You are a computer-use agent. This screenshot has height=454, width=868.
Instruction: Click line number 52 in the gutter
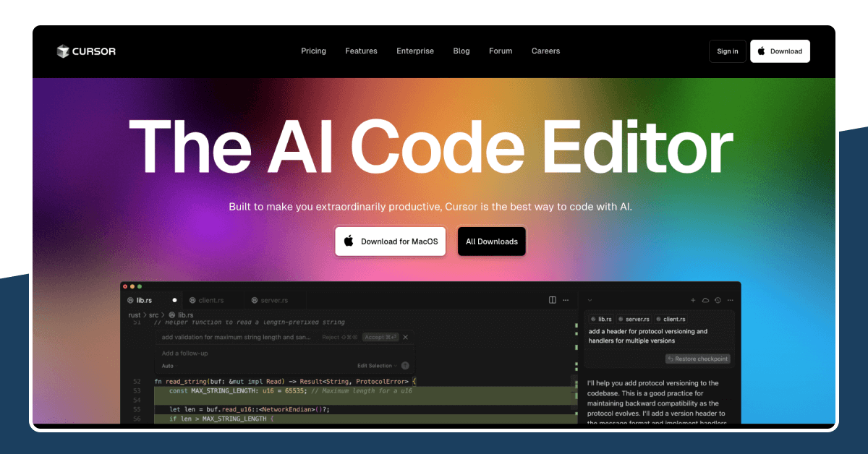[x=137, y=381]
